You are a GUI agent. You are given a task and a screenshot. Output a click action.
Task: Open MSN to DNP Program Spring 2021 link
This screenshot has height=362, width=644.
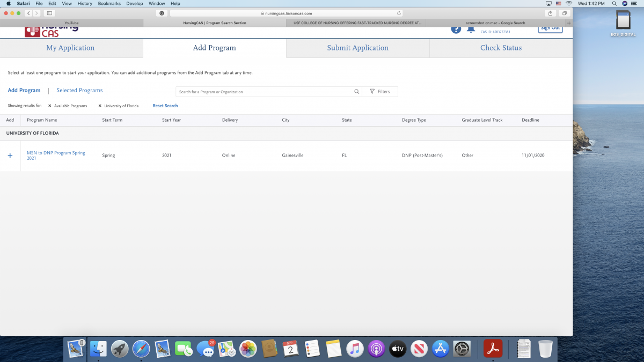click(56, 156)
